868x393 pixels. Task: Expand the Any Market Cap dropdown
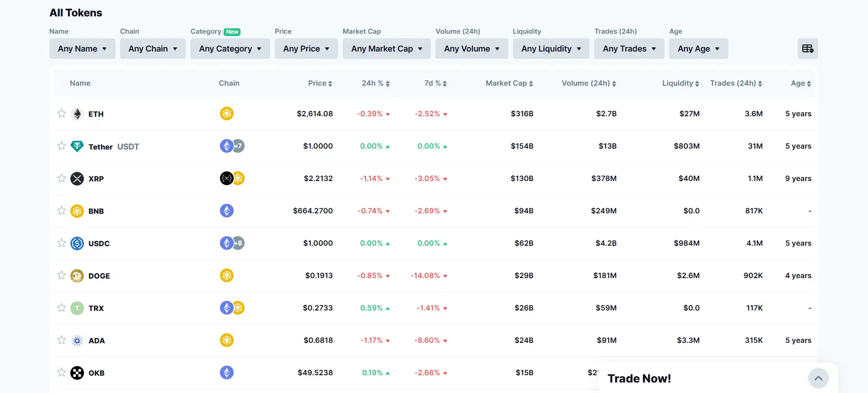pos(387,49)
